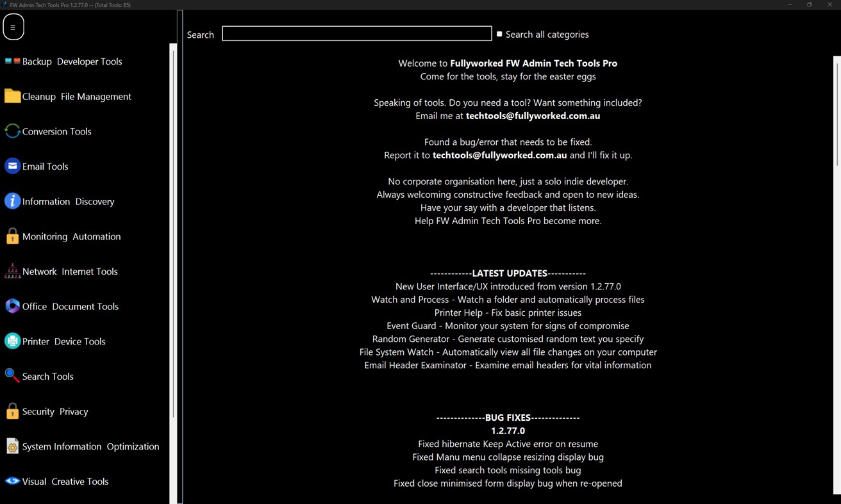Click 'Fixed hibernate Keep Active error' line
Viewport: 841px width, 504px height.
(508, 444)
